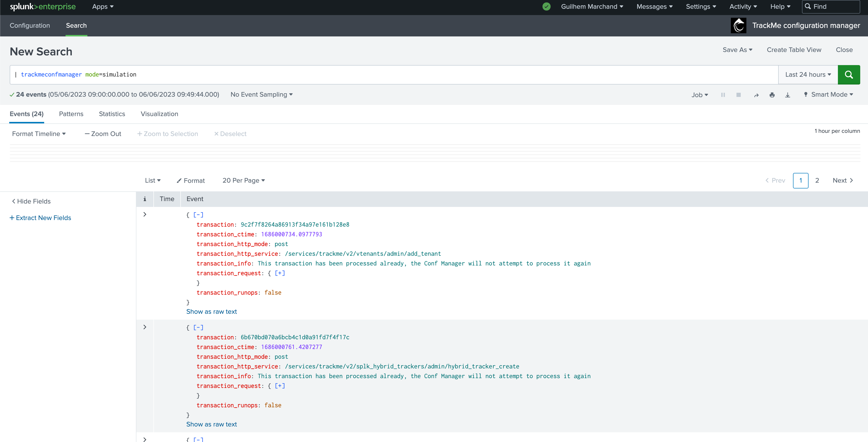
Task: Select the Search nav tab
Action: coord(76,26)
